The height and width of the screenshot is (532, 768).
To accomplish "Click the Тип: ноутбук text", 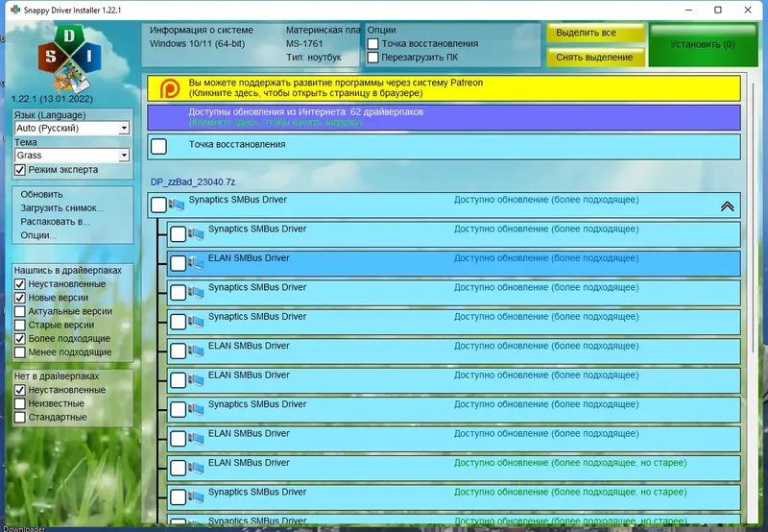I will tap(314, 58).
